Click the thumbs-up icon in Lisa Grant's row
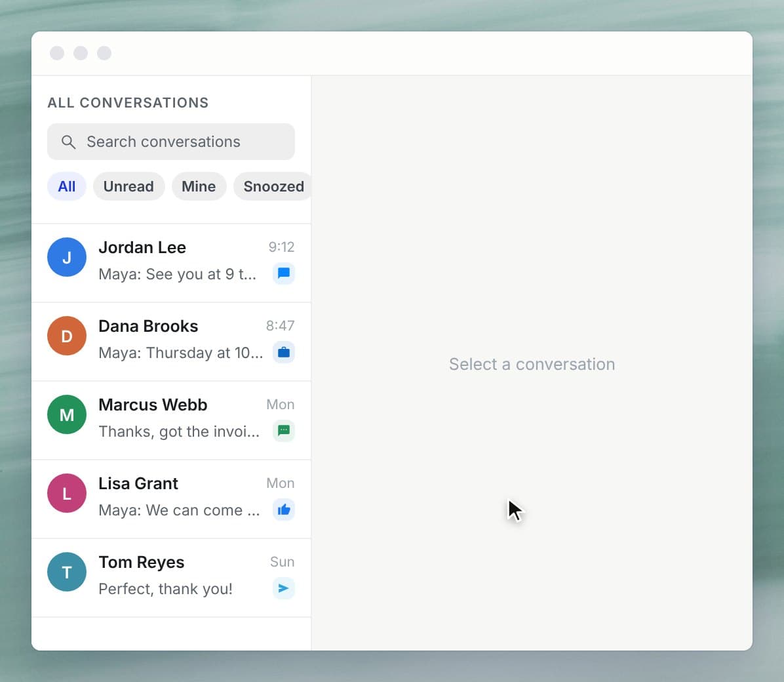Image resolution: width=784 pixels, height=682 pixels. 283,510
